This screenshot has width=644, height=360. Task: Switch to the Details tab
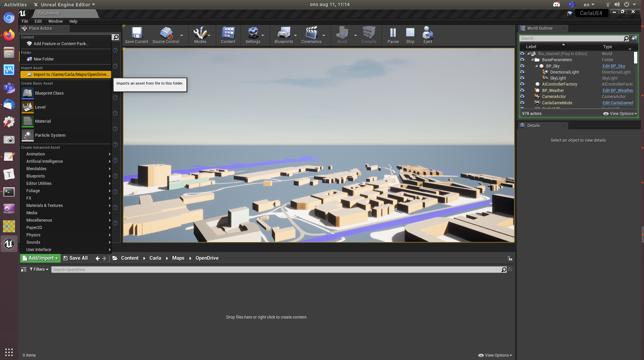click(533, 125)
